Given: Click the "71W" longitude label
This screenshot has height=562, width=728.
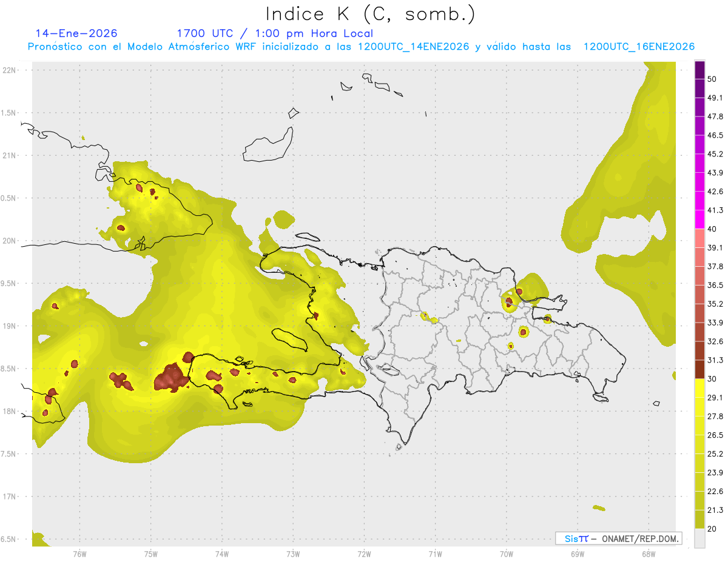Looking at the screenshot, I should (435, 554).
